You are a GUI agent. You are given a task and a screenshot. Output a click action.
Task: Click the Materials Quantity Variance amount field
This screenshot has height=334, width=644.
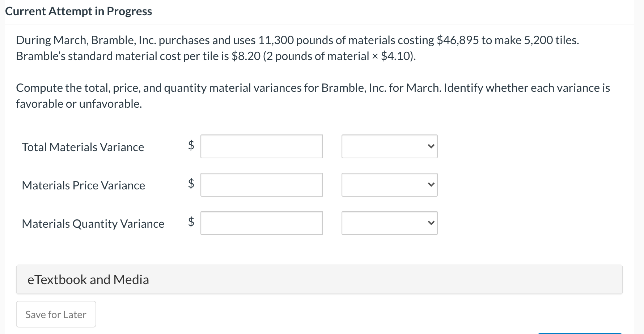click(261, 223)
